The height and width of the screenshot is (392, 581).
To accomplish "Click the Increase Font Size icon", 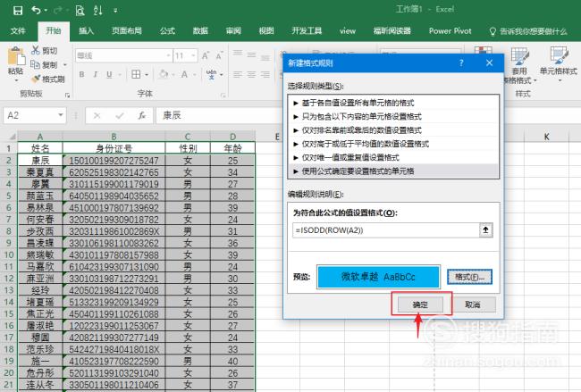I will (x=206, y=56).
